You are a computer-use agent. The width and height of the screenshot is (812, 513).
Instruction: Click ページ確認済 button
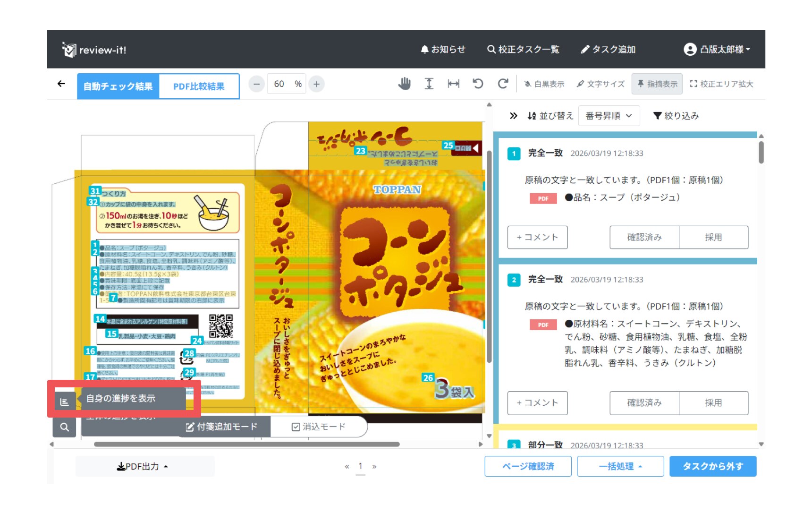528,467
